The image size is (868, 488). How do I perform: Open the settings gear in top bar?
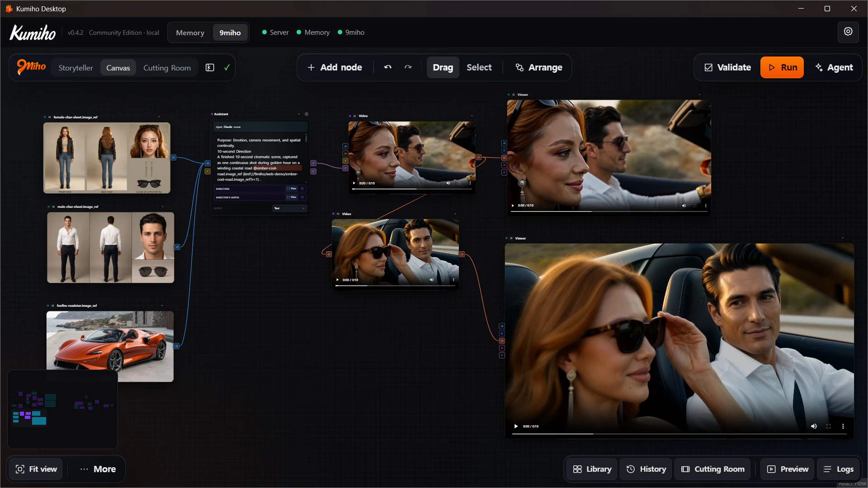click(848, 32)
